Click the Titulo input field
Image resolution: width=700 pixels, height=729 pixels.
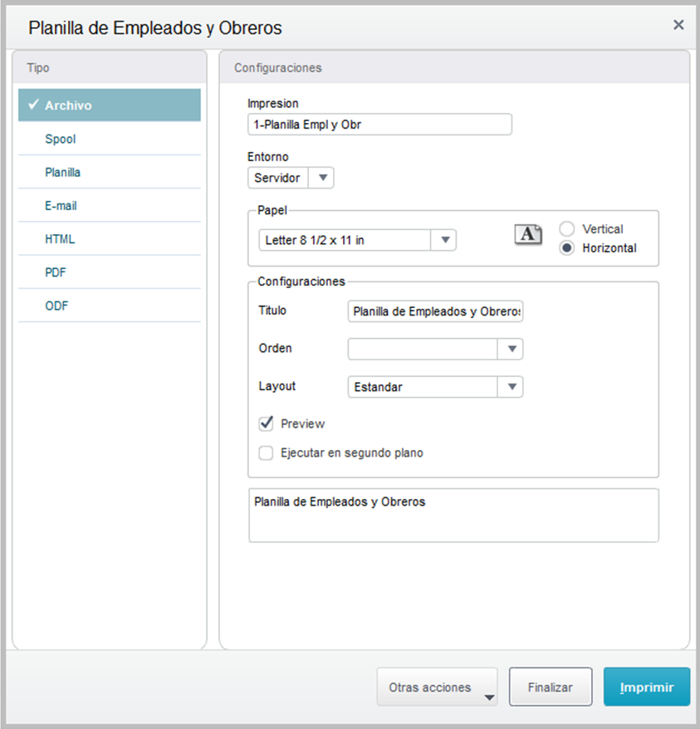(x=435, y=312)
